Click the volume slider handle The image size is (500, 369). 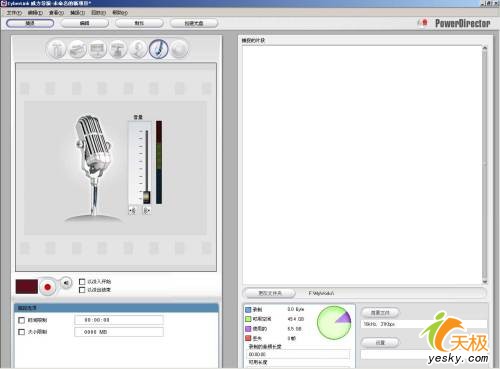(x=146, y=197)
